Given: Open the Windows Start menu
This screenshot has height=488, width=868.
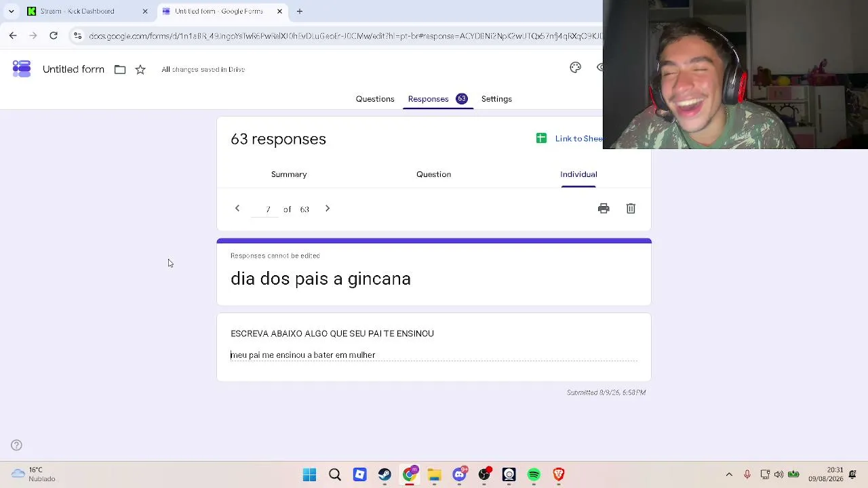Looking at the screenshot, I should 309,474.
